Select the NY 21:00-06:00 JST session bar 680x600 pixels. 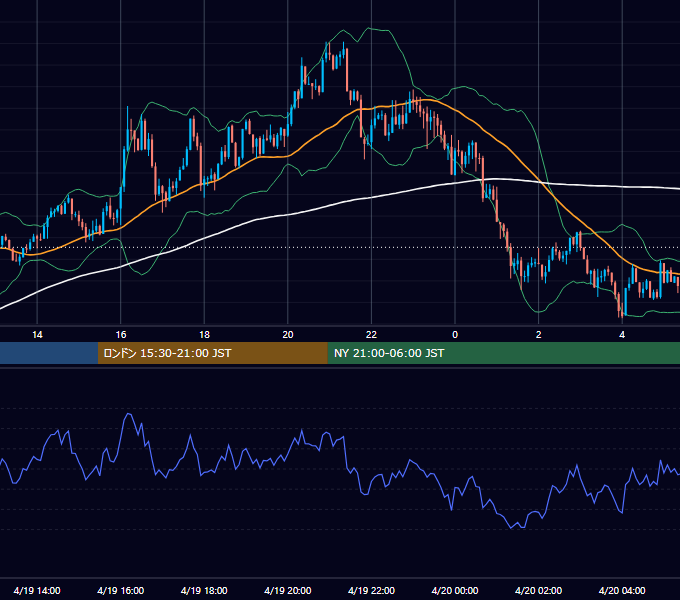[503, 353]
